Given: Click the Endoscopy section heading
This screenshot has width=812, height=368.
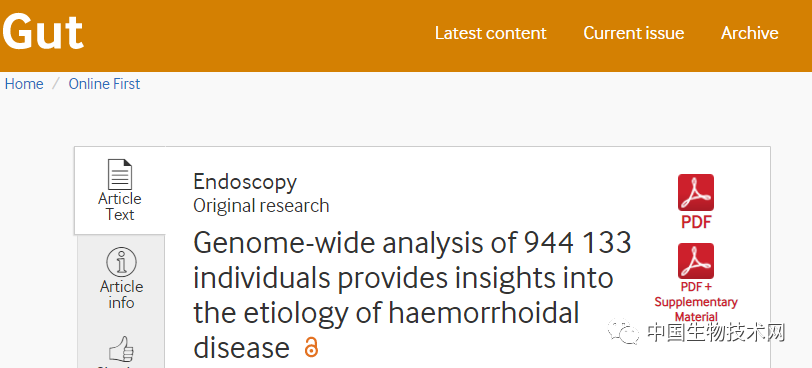Looking at the screenshot, I should (245, 182).
